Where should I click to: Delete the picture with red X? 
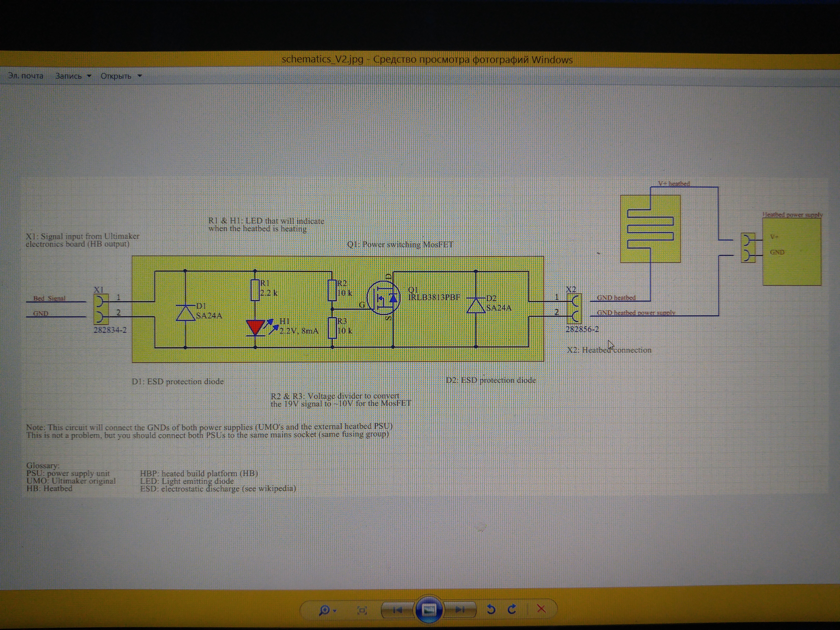[x=541, y=609]
